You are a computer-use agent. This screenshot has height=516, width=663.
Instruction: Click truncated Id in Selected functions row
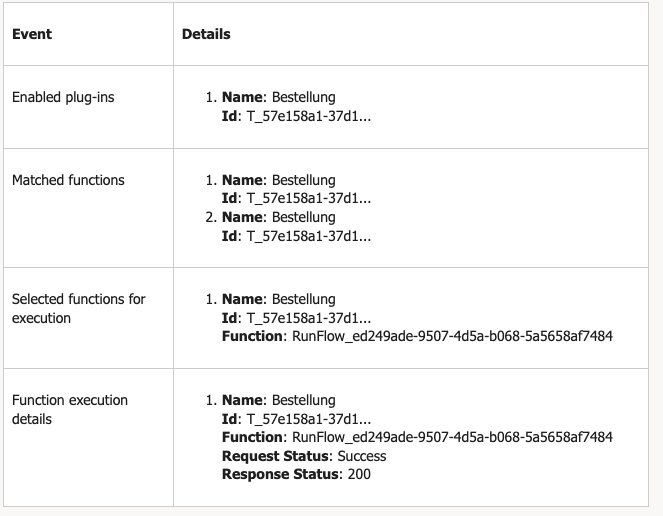[309, 318]
